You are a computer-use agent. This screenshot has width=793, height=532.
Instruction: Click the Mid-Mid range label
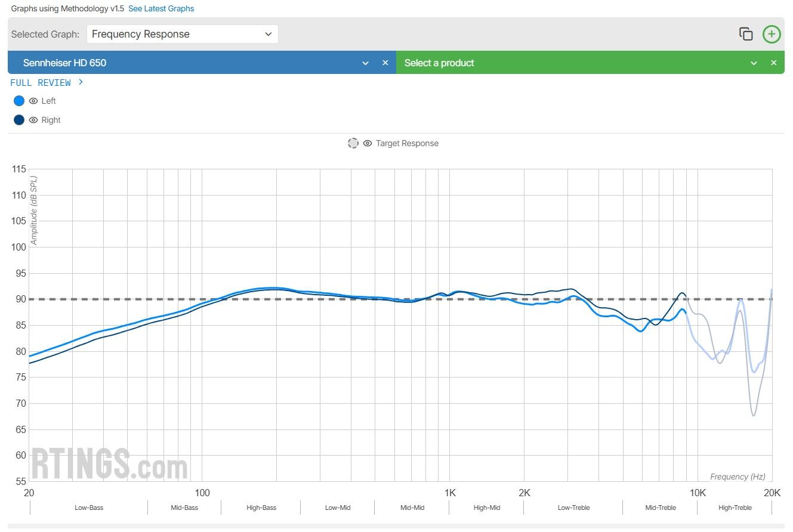coord(412,508)
